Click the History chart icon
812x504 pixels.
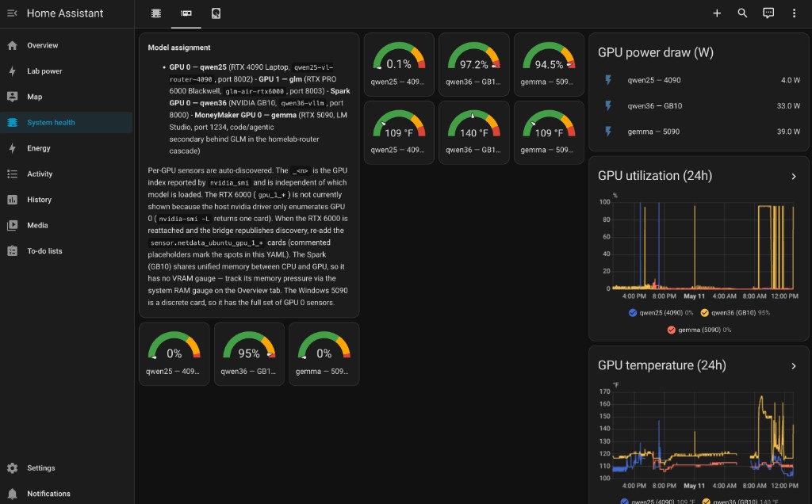[13, 200]
